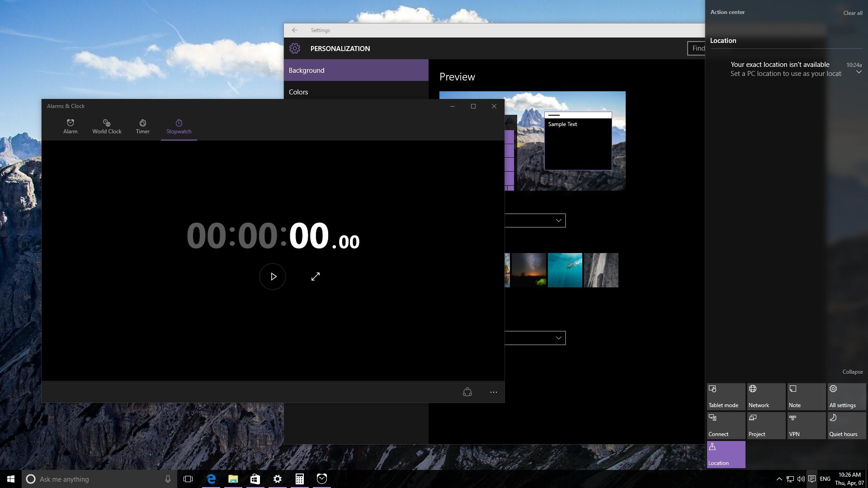The height and width of the screenshot is (488, 868).
Task: Open the VPN quick action tile
Action: click(806, 426)
